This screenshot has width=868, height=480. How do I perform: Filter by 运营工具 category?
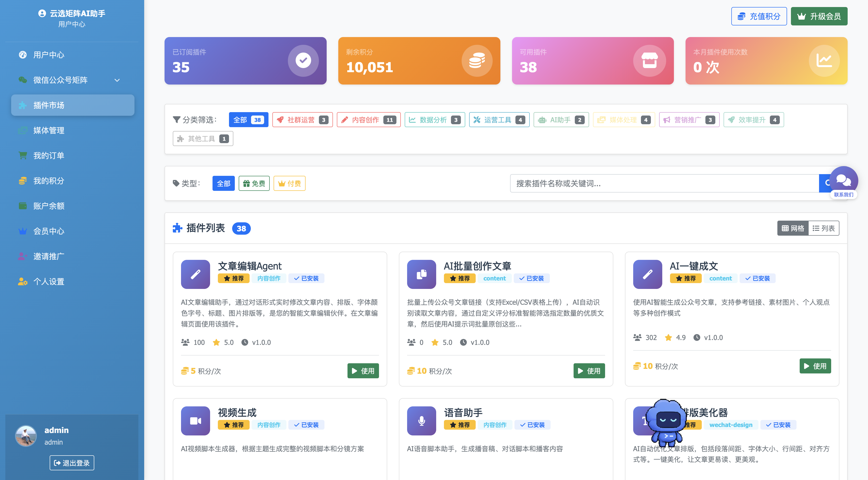(499, 120)
